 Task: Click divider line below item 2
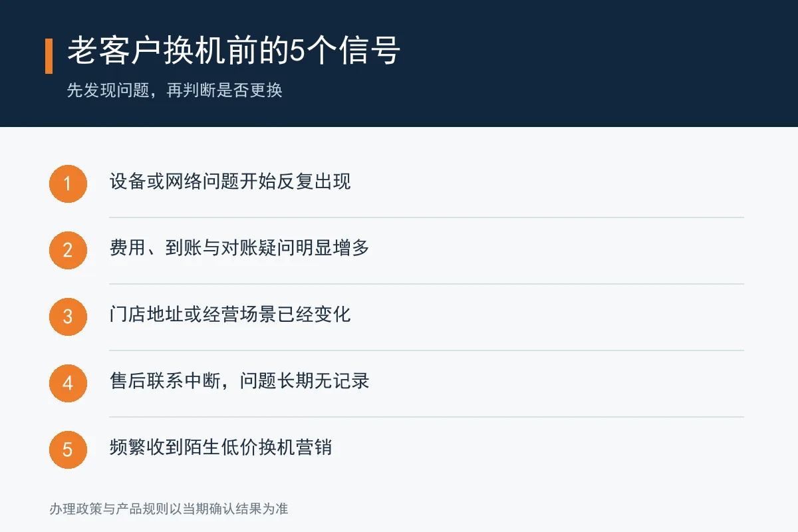426,284
